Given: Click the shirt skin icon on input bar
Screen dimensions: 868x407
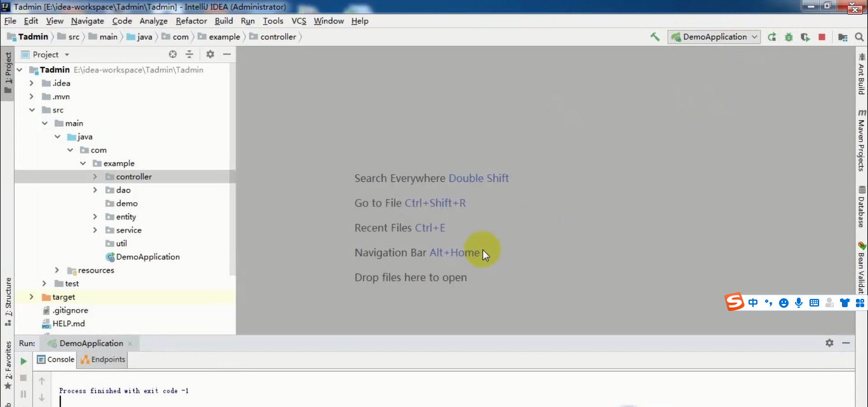Looking at the screenshot, I should [844, 303].
